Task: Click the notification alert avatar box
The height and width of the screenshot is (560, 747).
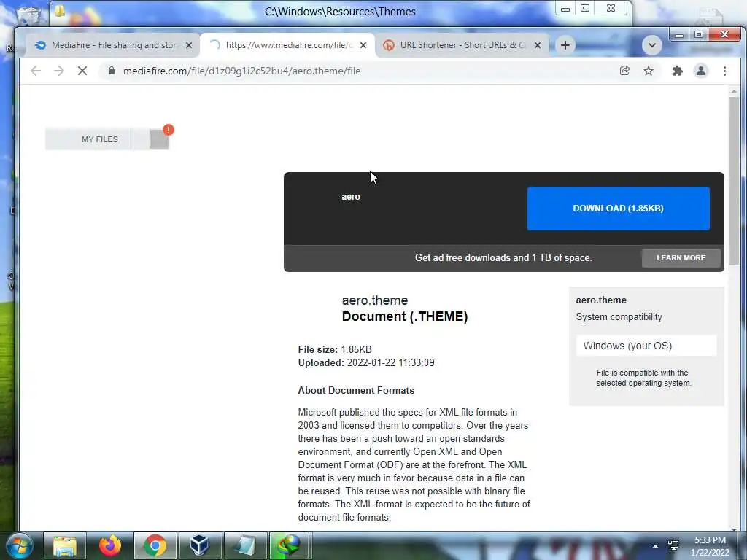Action: pyautogui.click(x=159, y=139)
